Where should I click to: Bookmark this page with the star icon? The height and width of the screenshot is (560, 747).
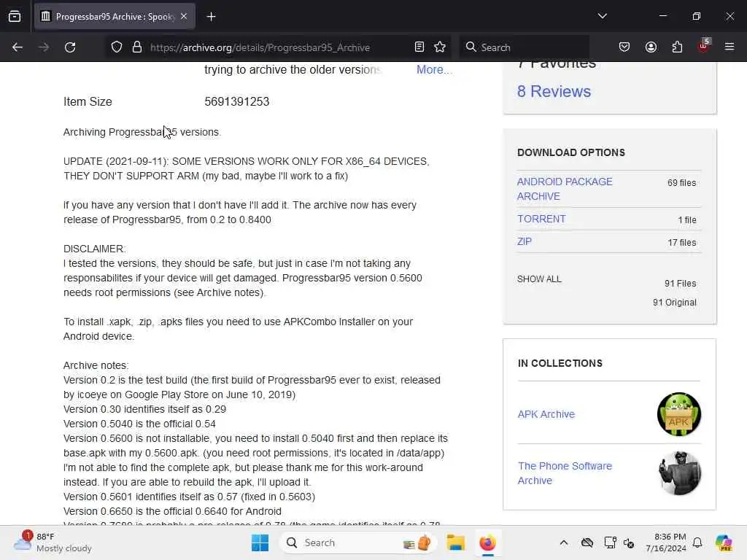click(440, 47)
